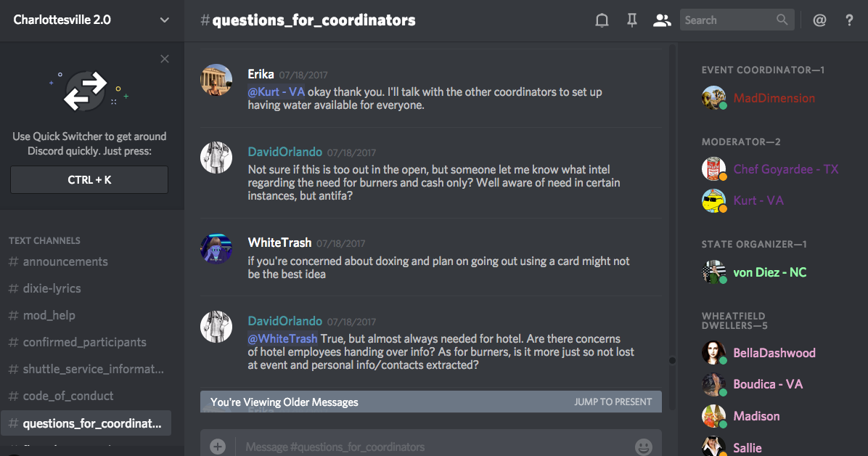
Task: Click MadDimension's avatar in member list
Action: (x=713, y=98)
